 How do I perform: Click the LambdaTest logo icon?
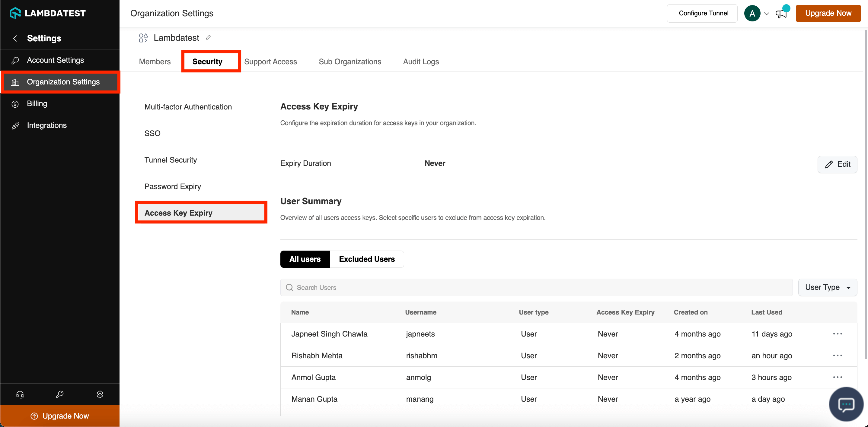coord(15,13)
